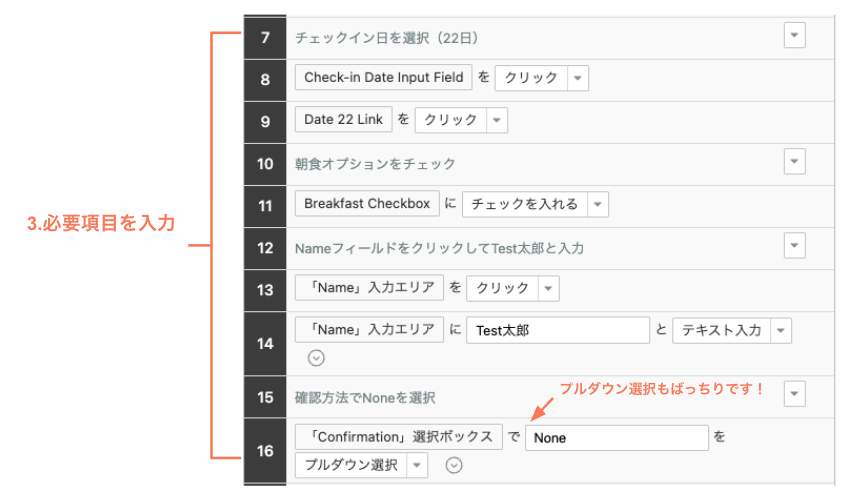This screenshot has width=850, height=498.
Task: Open the クリック action dropdown in step 8
Action: point(578,78)
